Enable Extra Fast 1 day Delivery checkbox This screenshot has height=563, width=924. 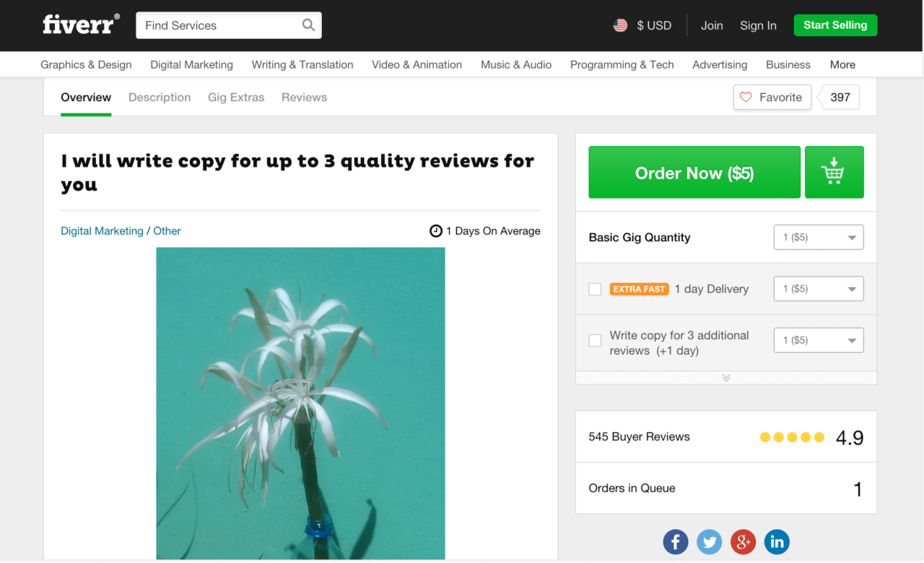pyautogui.click(x=595, y=289)
